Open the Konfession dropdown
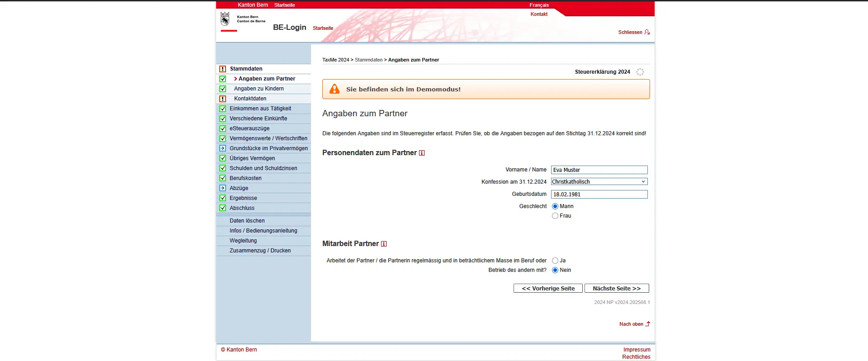 click(599, 182)
